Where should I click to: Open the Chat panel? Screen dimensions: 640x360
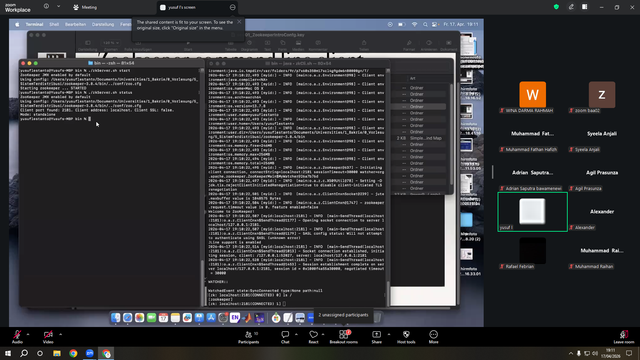pos(285,337)
